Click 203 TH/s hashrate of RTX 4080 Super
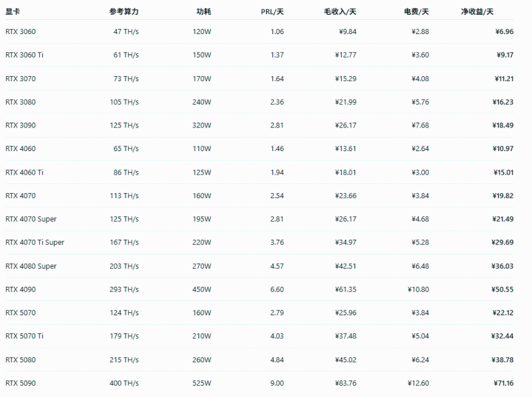Image resolution: width=532 pixels, height=397 pixels. [x=124, y=266]
